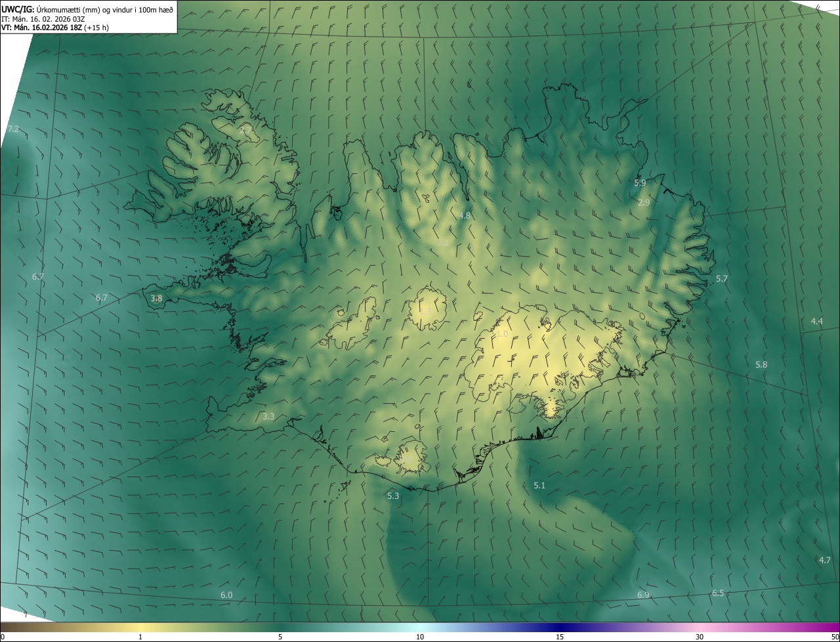This screenshot has width=840, height=642.
Task: Select the 5.1 value on the map
Action: pyautogui.click(x=539, y=485)
